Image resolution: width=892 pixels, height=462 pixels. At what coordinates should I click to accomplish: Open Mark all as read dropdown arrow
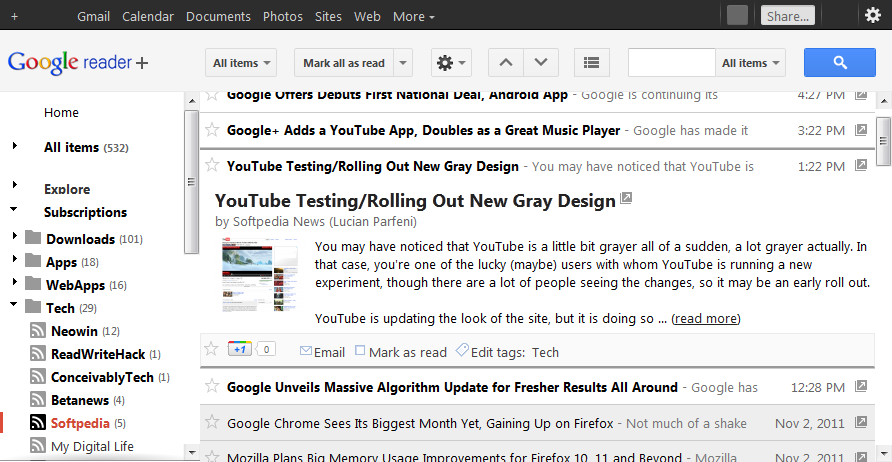[x=403, y=63]
